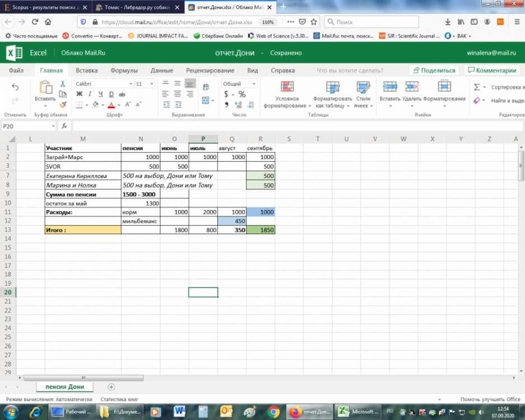Screen dimensions: 525x420
Task: Open the Формулы ribbon tab
Action: (124, 71)
